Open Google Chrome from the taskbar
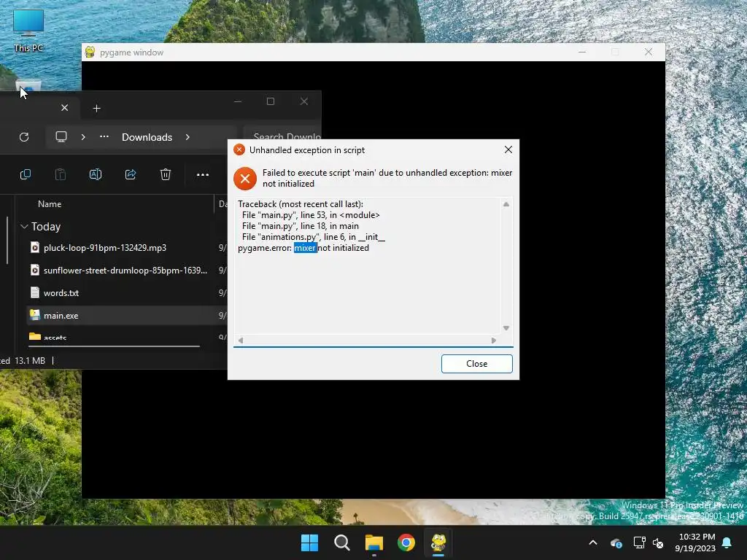Screen dimensions: 747x560 tap(406, 542)
